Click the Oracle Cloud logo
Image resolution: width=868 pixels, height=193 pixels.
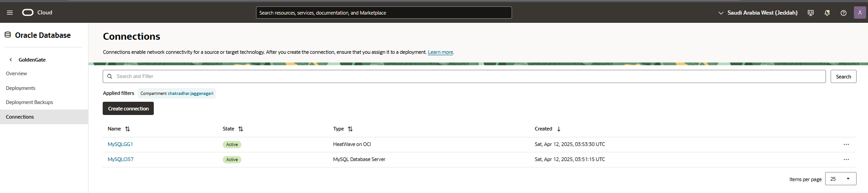pos(37,12)
